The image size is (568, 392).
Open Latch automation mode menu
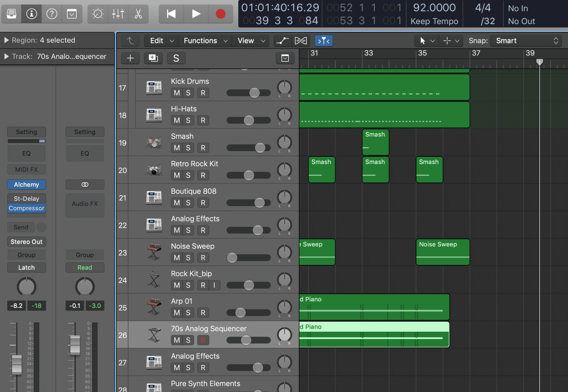[x=27, y=267]
